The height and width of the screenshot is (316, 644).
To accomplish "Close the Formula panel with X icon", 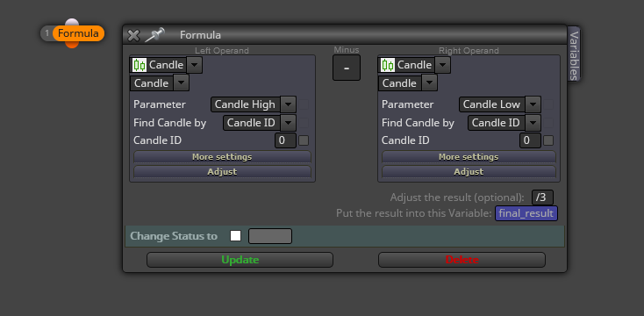I will pyautogui.click(x=133, y=35).
